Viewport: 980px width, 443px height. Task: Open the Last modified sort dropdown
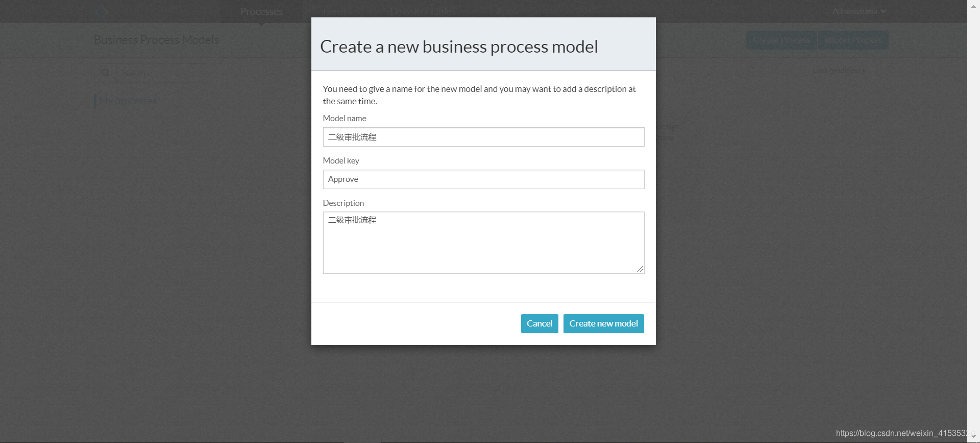tap(839, 71)
